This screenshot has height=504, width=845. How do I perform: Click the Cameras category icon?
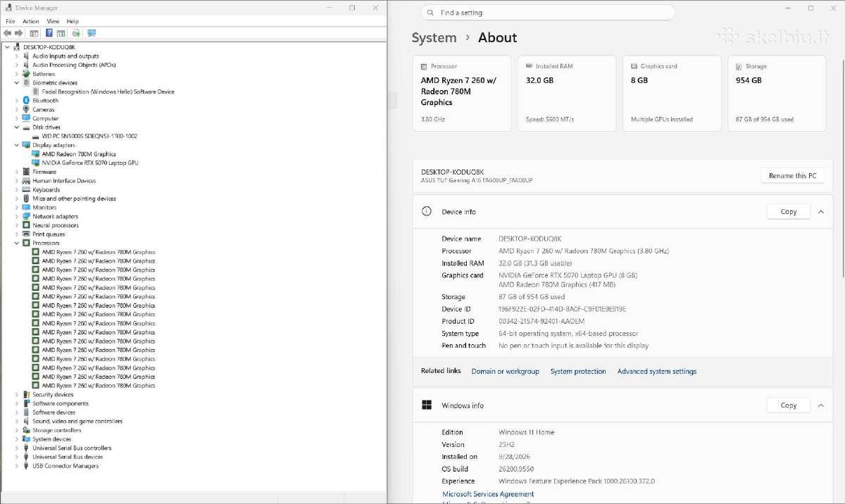pyautogui.click(x=26, y=109)
